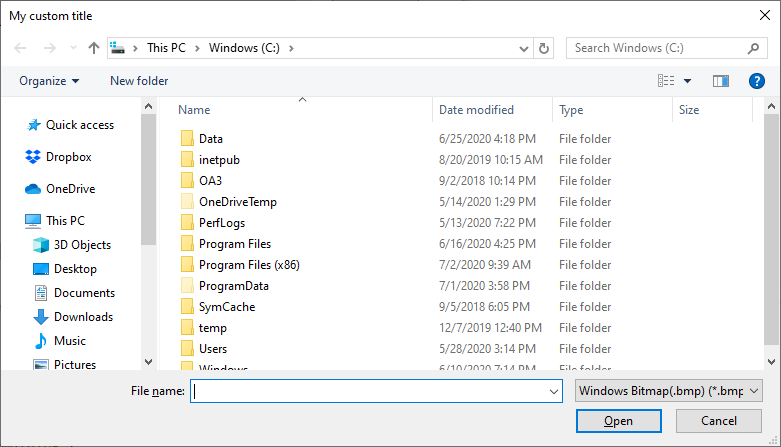781x447 pixels.
Task: Select the inetpub folder icon
Action: [x=187, y=159]
